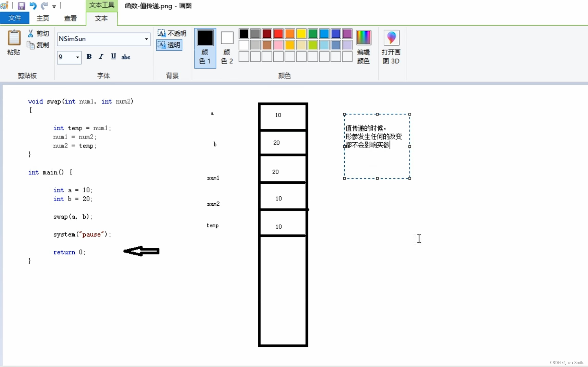Viewport: 588px width, 367px height.
Task: Click the Paste clipboard icon
Action: click(x=14, y=38)
